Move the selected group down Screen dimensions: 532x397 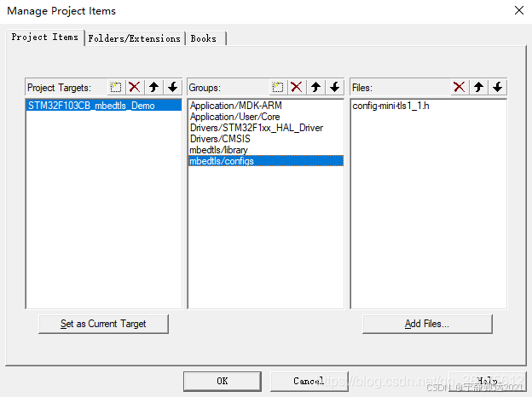pyautogui.click(x=335, y=87)
